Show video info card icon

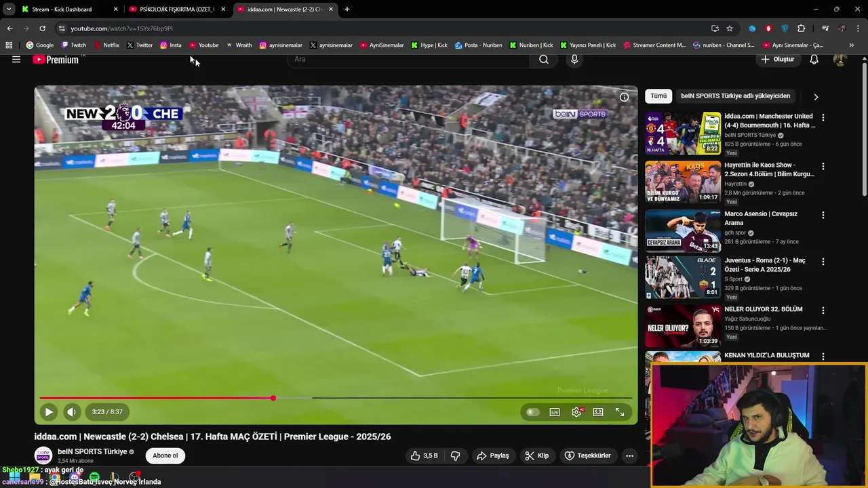pyautogui.click(x=624, y=97)
